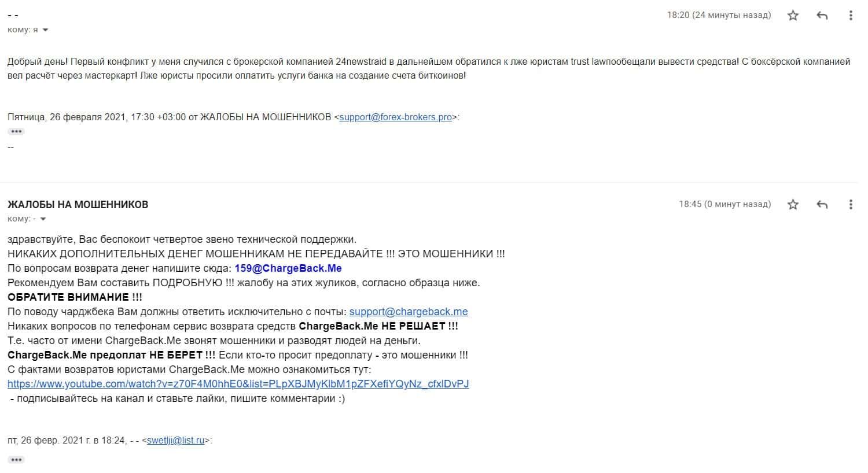
Task: Expand recipient details next to 'кому: я'
Action: pyautogui.click(x=46, y=30)
